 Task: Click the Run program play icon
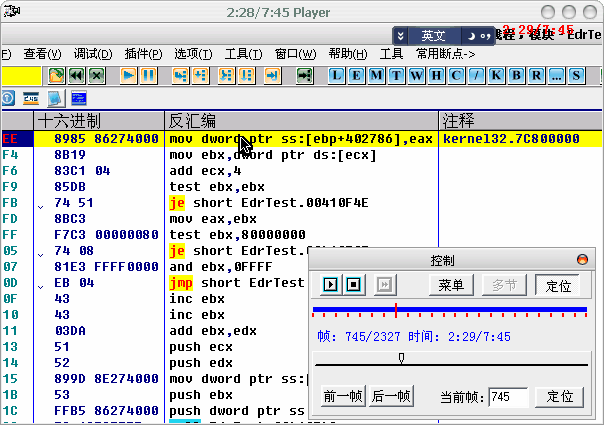click(x=129, y=75)
